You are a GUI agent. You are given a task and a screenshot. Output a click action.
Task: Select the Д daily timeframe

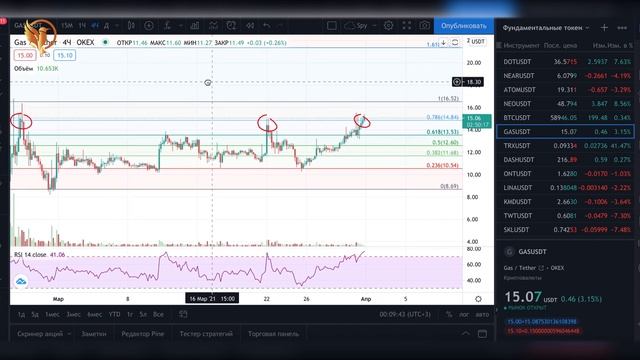click(x=106, y=26)
